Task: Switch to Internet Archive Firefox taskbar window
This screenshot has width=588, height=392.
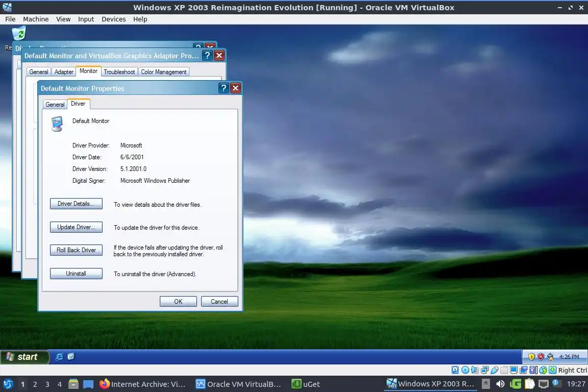Action: pos(142,384)
